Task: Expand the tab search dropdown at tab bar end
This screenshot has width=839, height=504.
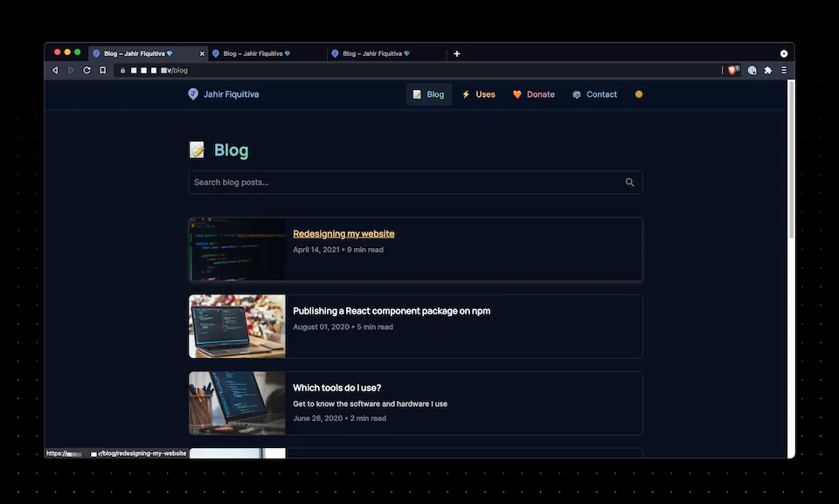Action: click(x=784, y=53)
